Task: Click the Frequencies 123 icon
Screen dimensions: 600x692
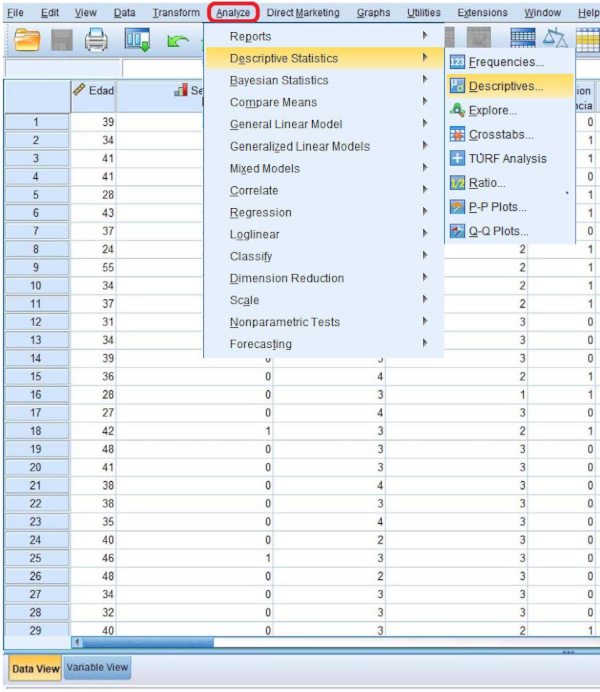Action: click(457, 62)
